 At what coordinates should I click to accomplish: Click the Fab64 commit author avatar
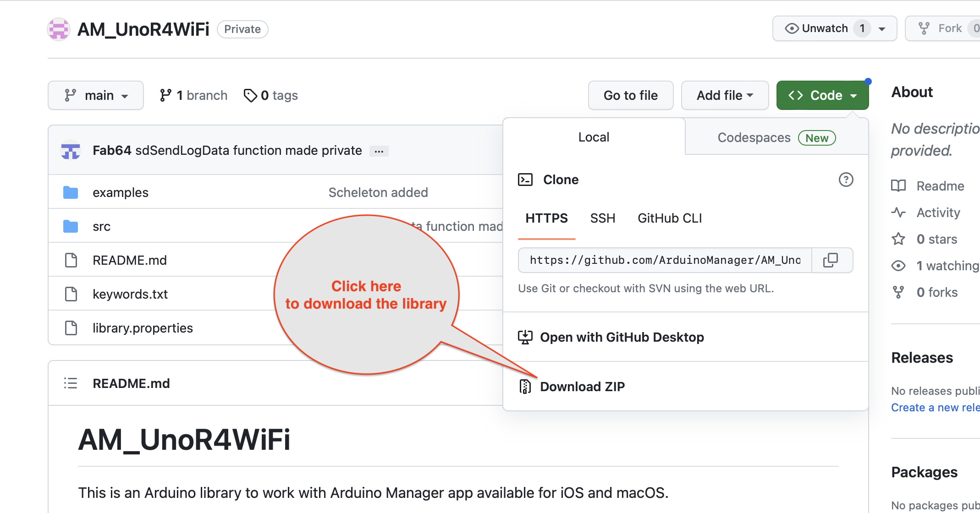pos(71,150)
